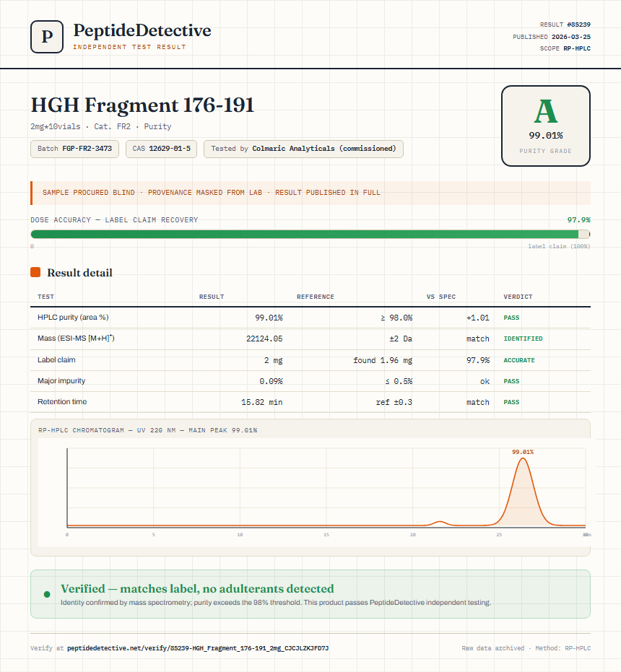Image resolution: width=621 pixels, height=672 pixels.
Task: Select the HPLC purity (area %) row label
Action: (x=73, y=317)
